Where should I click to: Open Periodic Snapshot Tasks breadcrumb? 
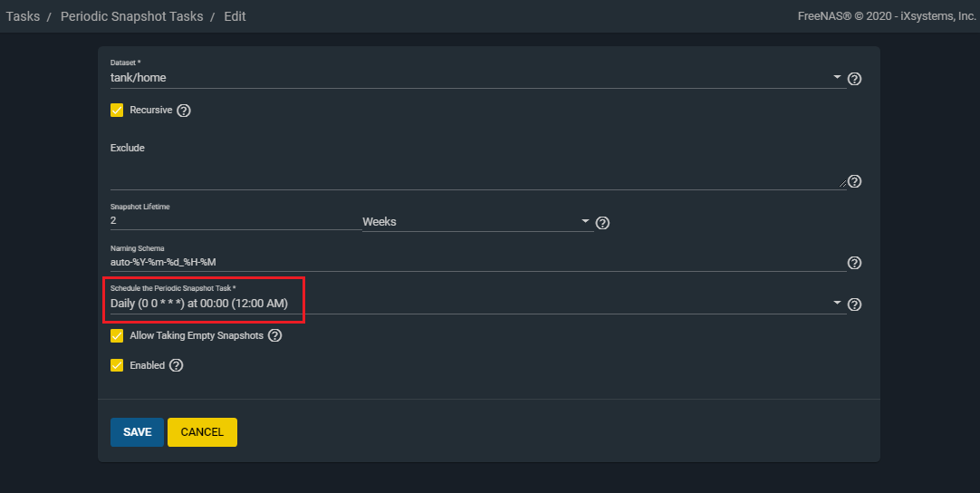point(132,16)
